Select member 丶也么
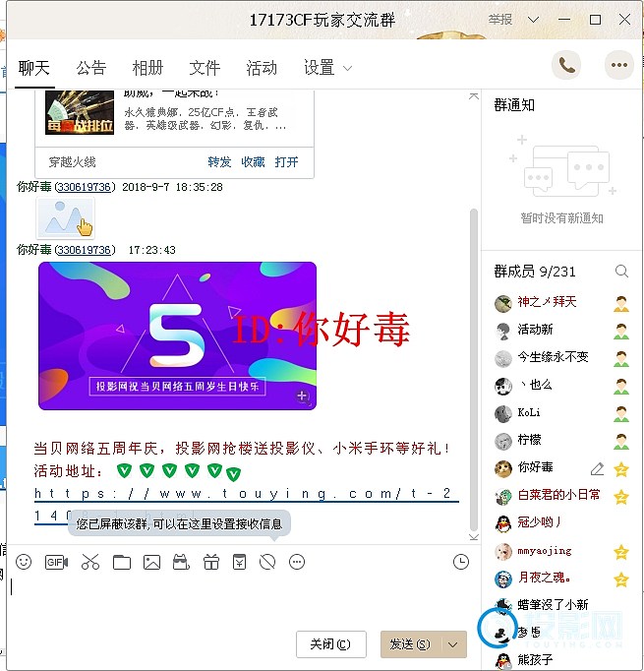 click(535, 385)
